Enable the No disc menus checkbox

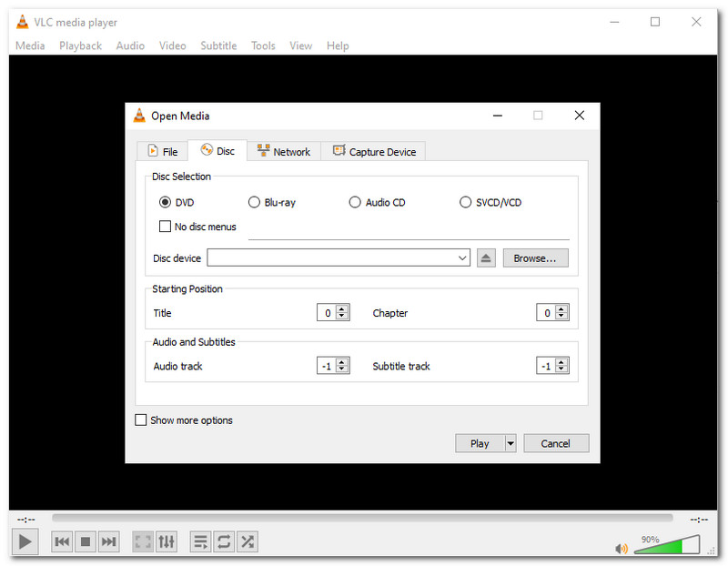click(x=165, y=227)
